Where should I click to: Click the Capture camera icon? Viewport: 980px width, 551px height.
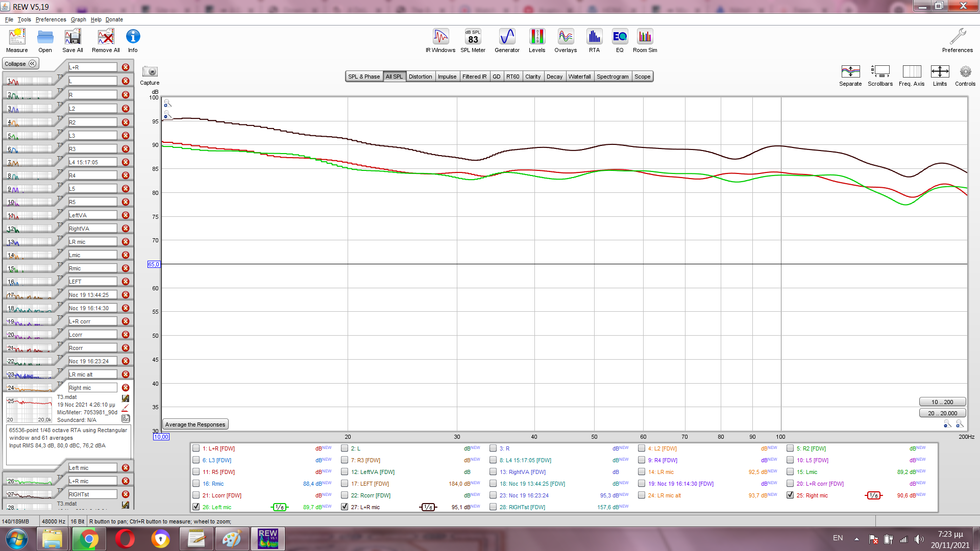[150, 72]
